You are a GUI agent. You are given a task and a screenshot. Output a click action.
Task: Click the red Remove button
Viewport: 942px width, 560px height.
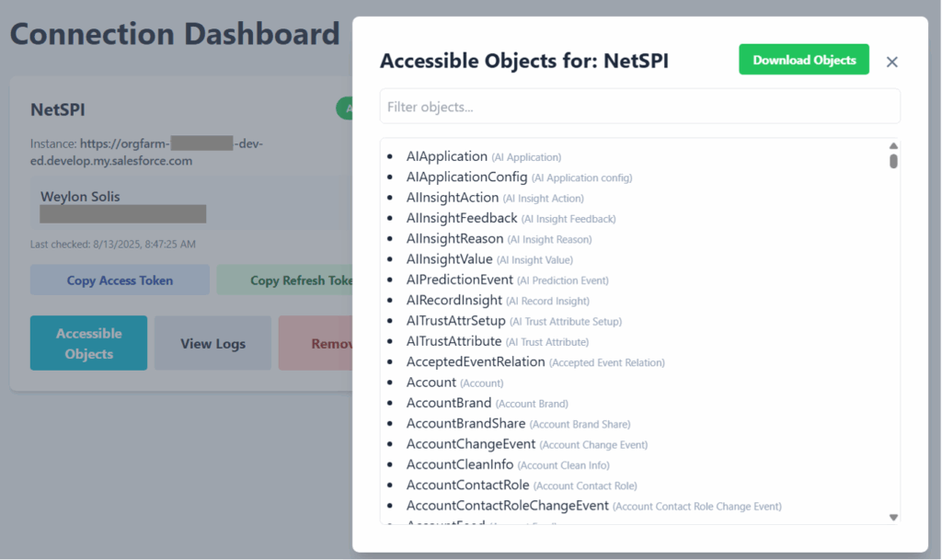316,343
